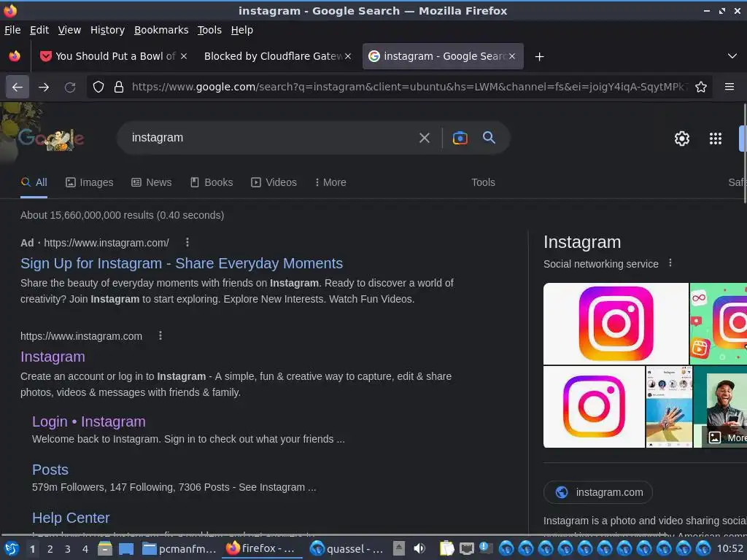This screenshot has height=560, width=747.
Task: View site security via padlock icon
Action: 119,87
